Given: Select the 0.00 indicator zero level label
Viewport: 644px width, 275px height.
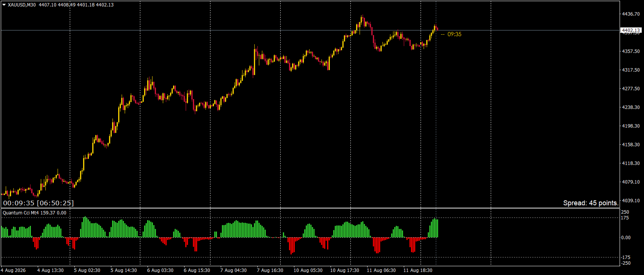Looking at the screenshot, I should tap(626, 238).
